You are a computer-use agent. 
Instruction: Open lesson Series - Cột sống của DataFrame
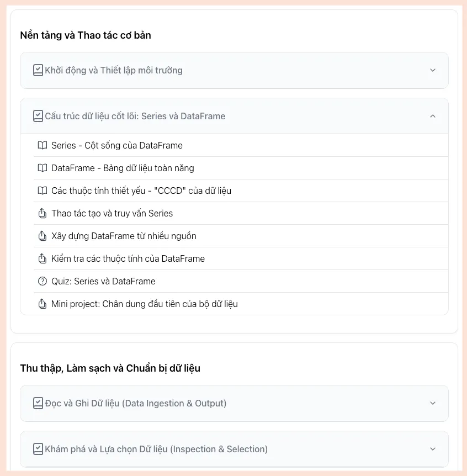(117, 146)
